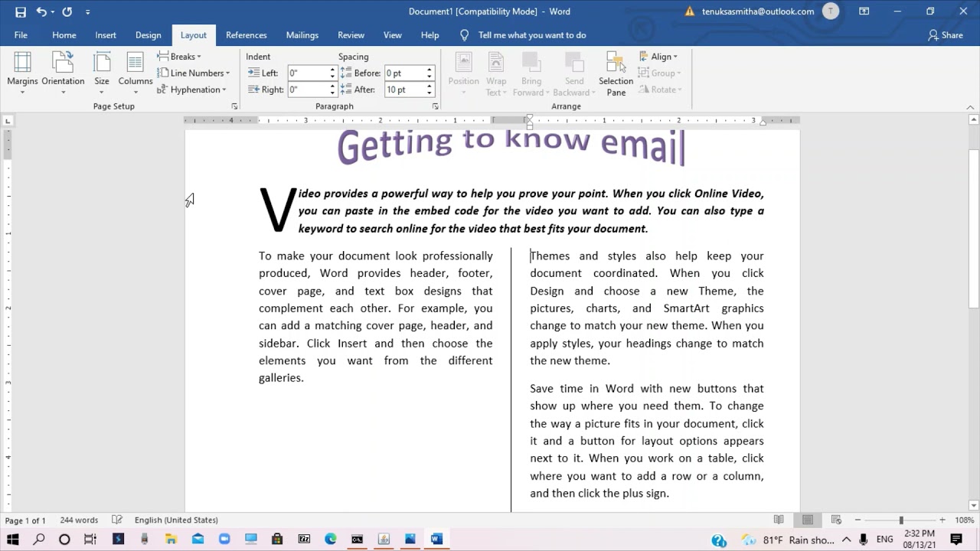Open the Page Setup dialog launcher

tap(234, 106)
